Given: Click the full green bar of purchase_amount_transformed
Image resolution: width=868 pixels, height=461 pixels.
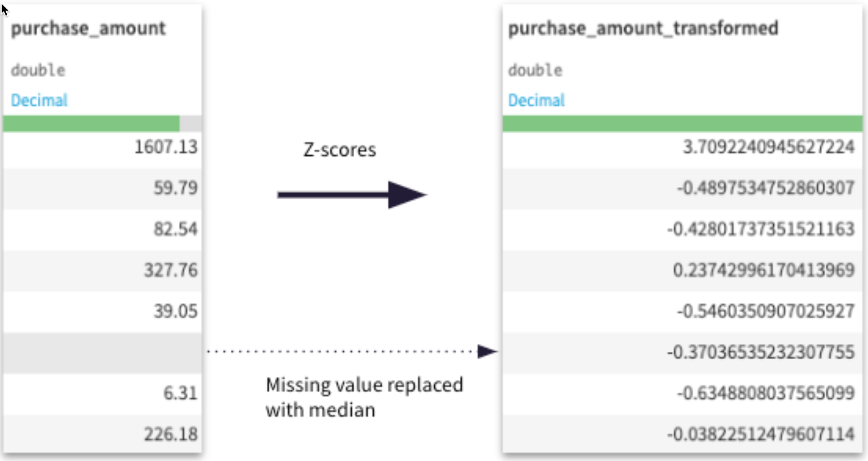Looking at the screenshot, I should 682,124.
